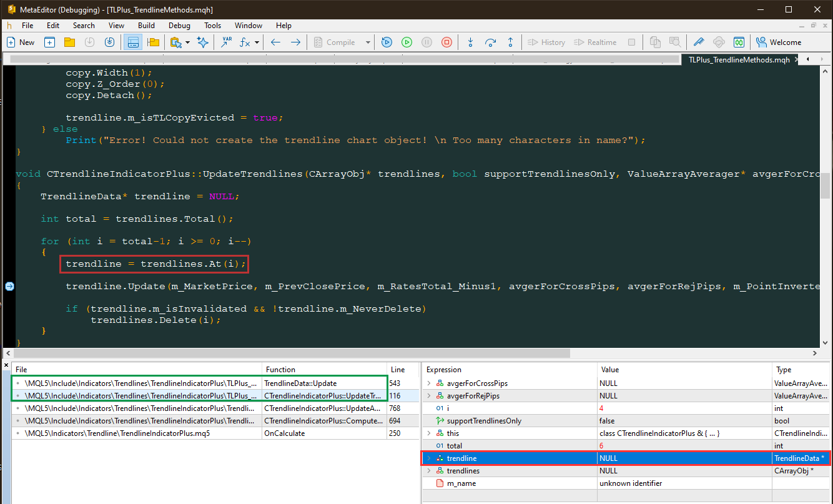833x504 pixels.
Task: Click the Step Over debug icon
Action: click(x=491, y=42)
